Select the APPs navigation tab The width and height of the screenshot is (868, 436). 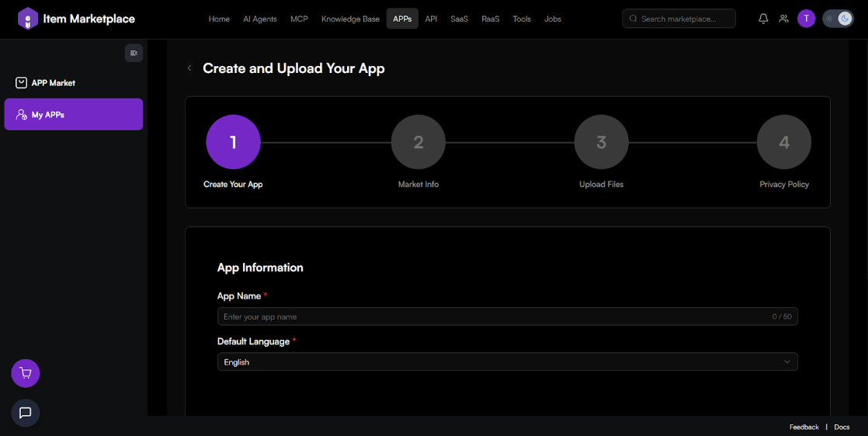coord(402,19)
